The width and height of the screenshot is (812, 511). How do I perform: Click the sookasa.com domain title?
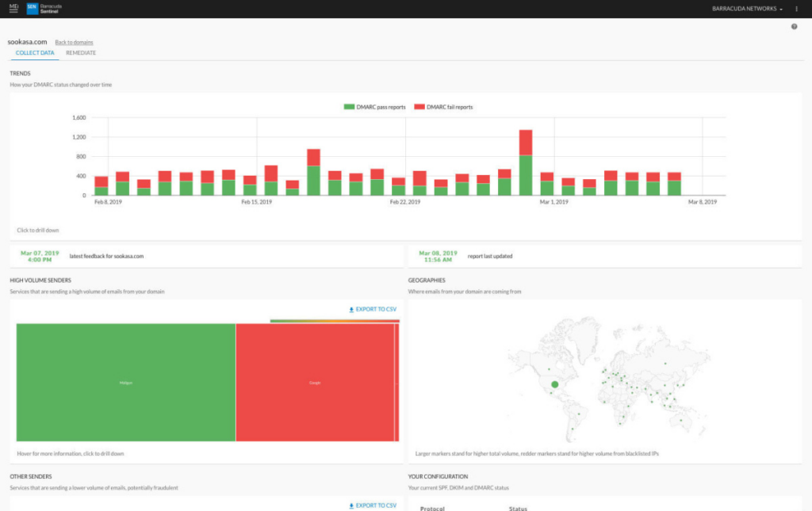pyautogui.click(x=27, y=41)
